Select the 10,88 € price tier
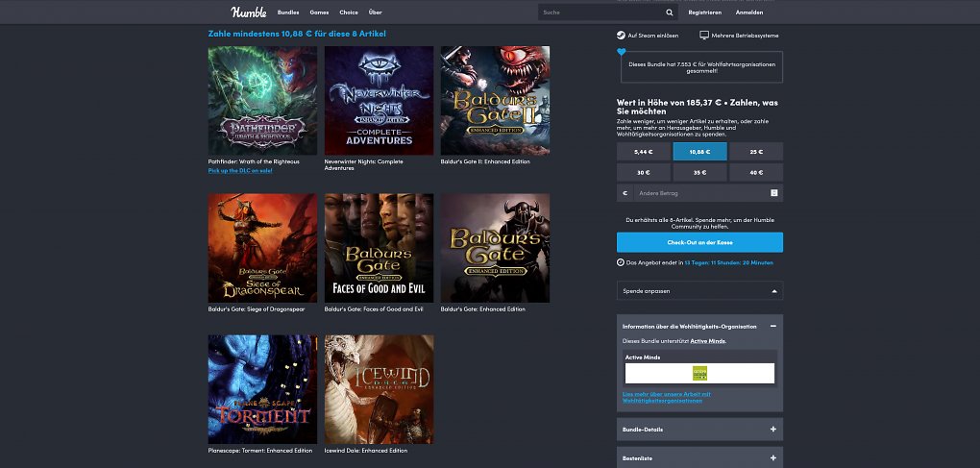 click(699, 152)
